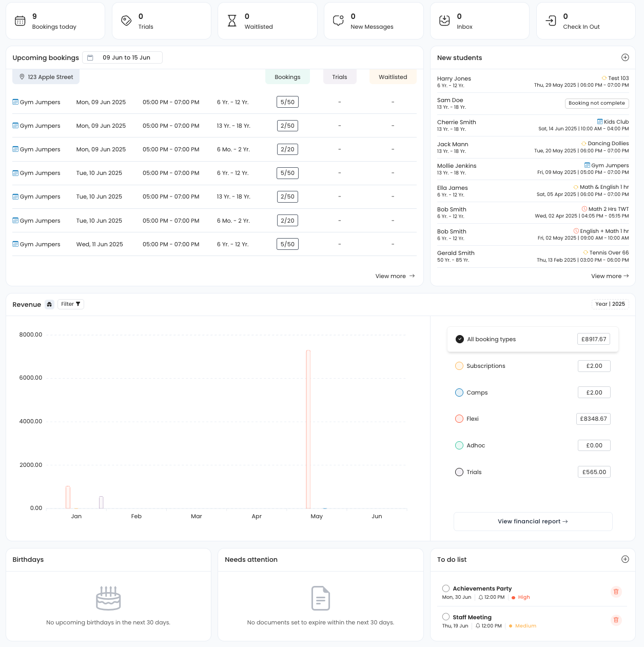
Task: Click the Trials tag icon
Action: click(126, 21)
